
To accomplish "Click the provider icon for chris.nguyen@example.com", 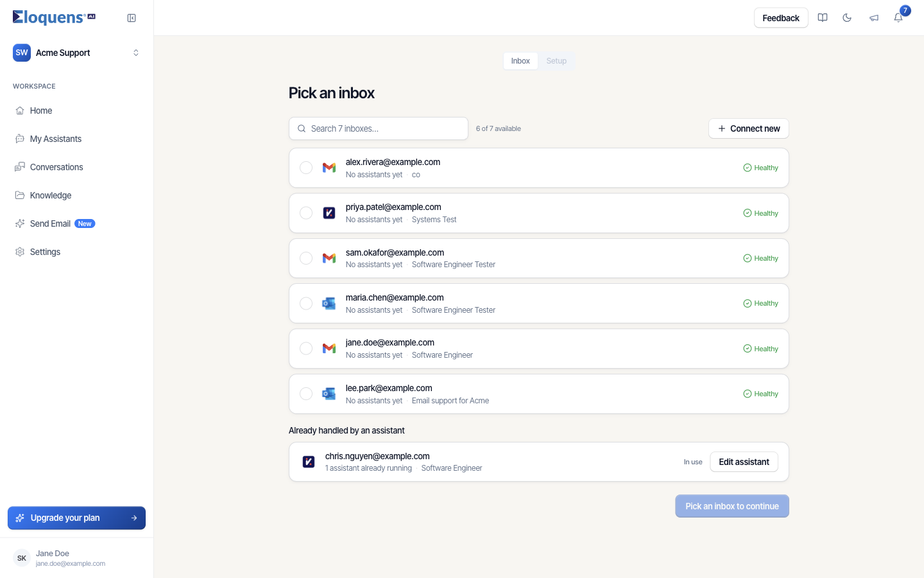I will tap(309, 462).
